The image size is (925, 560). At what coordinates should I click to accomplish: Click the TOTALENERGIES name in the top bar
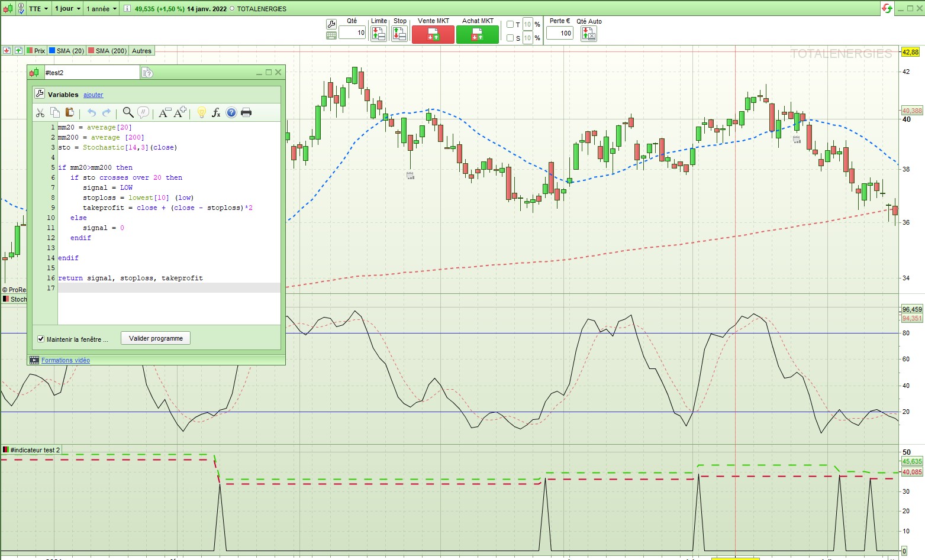click(x=262, y=9)
